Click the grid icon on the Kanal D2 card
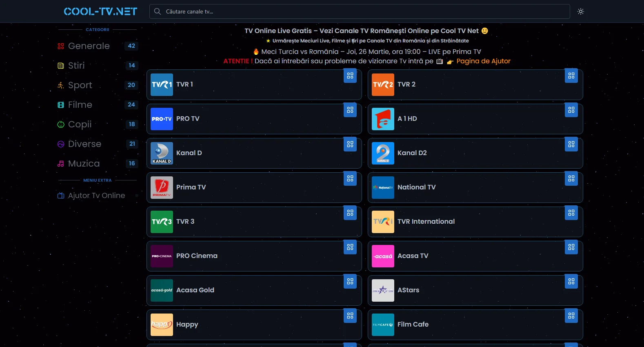 click(571, 145)
